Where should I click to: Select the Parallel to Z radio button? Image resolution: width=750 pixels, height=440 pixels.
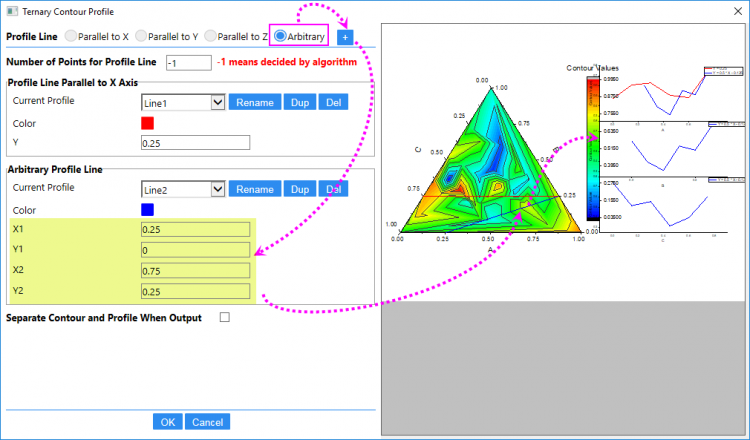(x=210, y=36)
